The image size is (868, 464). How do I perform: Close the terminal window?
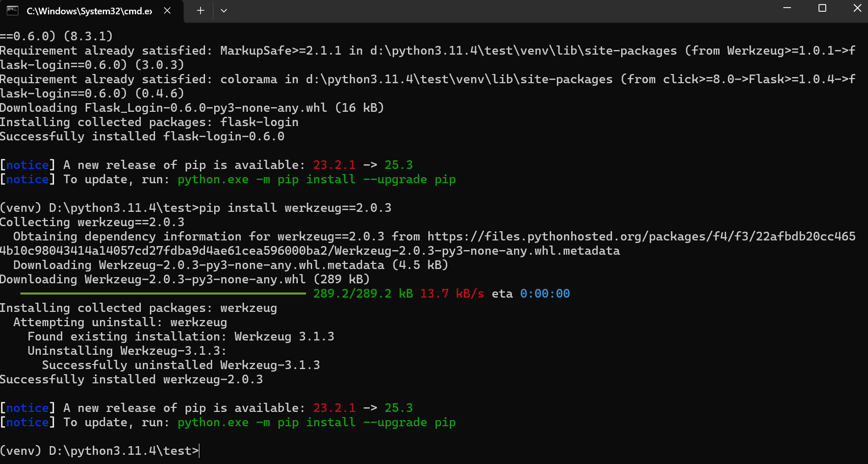[x=857, y=8]
